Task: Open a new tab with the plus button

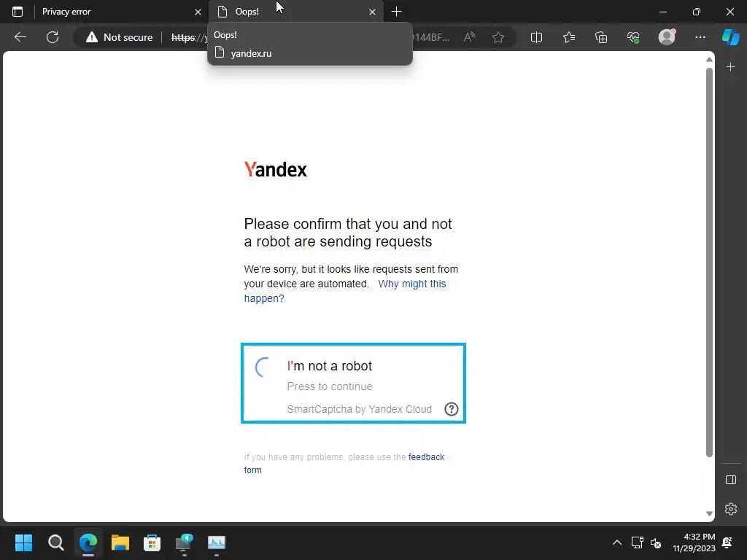Action: point(396,12)
